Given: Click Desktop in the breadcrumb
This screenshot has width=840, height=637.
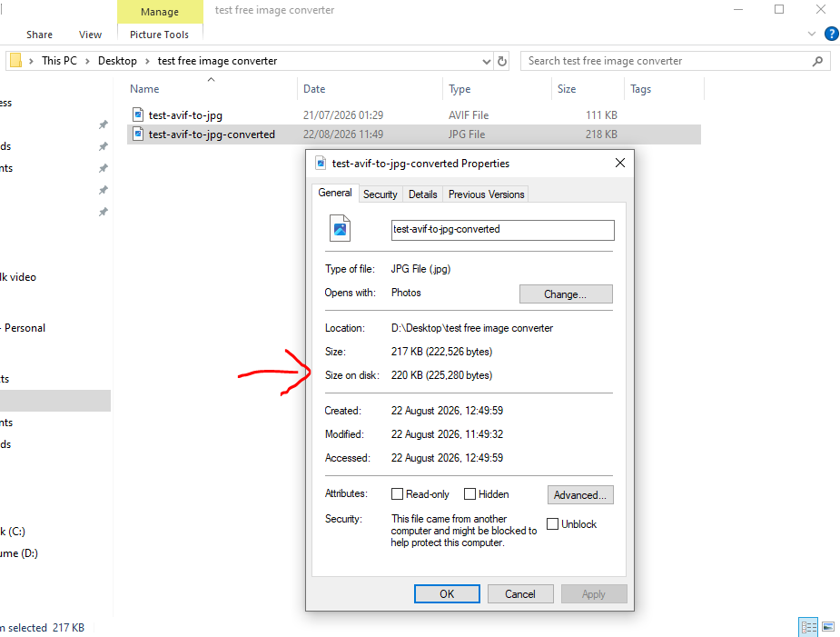Looking at the screenshot, I should click(117, 61).
